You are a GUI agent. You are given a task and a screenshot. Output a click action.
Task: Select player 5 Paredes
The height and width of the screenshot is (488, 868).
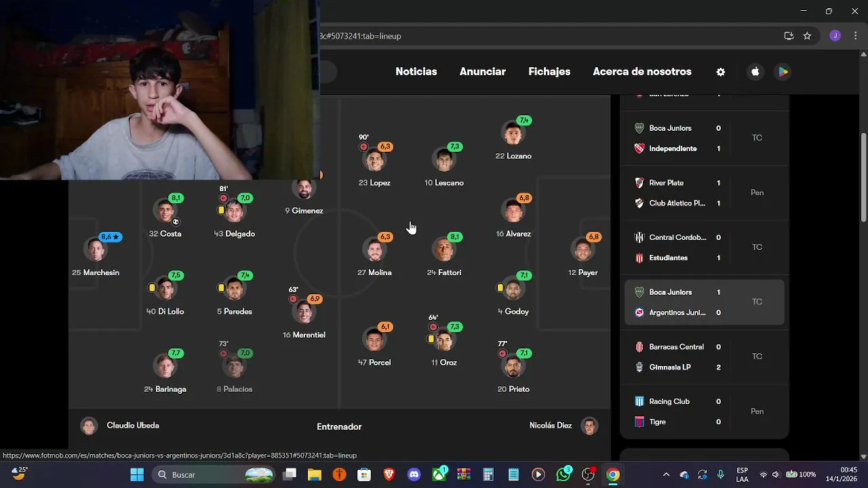coord(235,295)
